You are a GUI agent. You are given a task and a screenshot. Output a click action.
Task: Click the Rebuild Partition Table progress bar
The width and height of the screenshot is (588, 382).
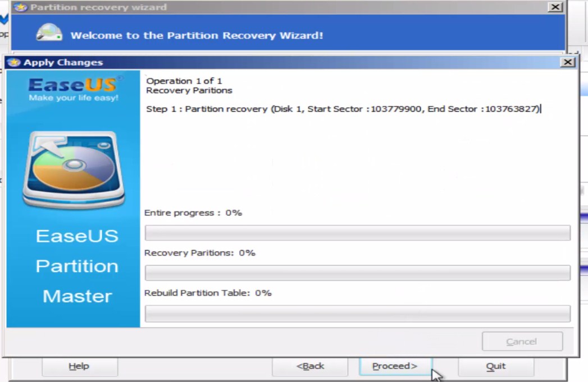357,314
